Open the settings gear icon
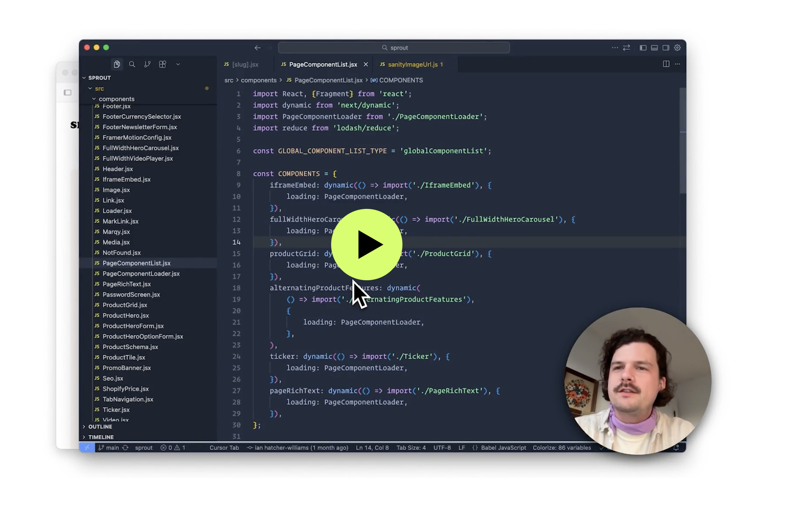Image resolution: width=812 pixels, height=505 pixels. point(677,48)
